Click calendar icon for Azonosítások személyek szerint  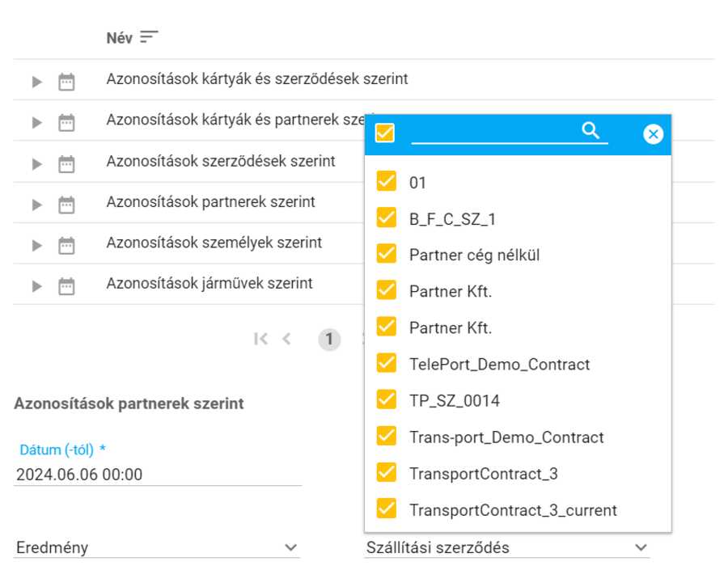pos(66,245)
